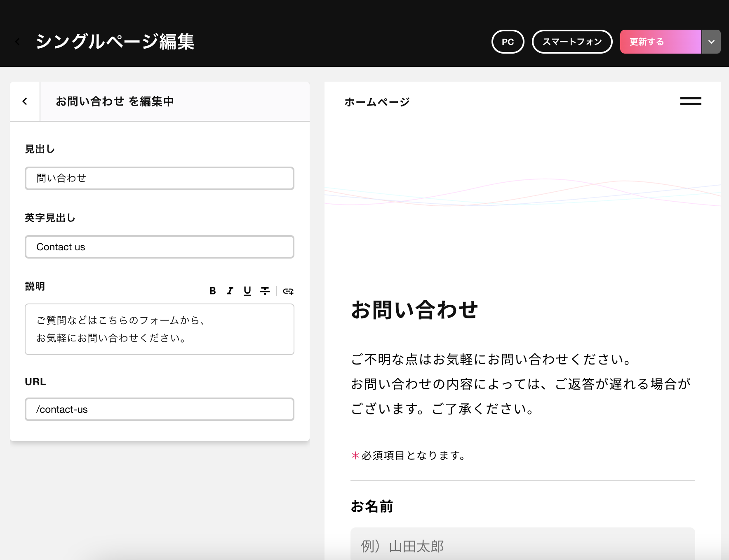
Task: Click the お問い合わせ を編集中 panel title
Action: (x=115, y=101)
